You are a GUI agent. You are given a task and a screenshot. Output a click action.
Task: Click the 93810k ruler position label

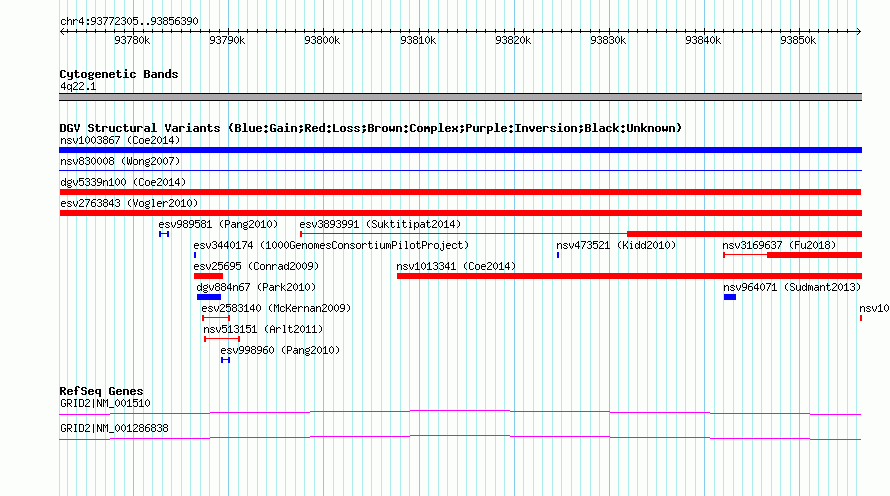(418, 40)
